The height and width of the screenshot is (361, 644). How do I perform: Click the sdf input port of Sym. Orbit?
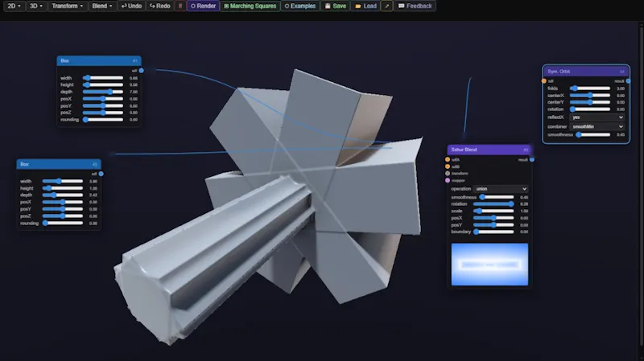[544, 81]
